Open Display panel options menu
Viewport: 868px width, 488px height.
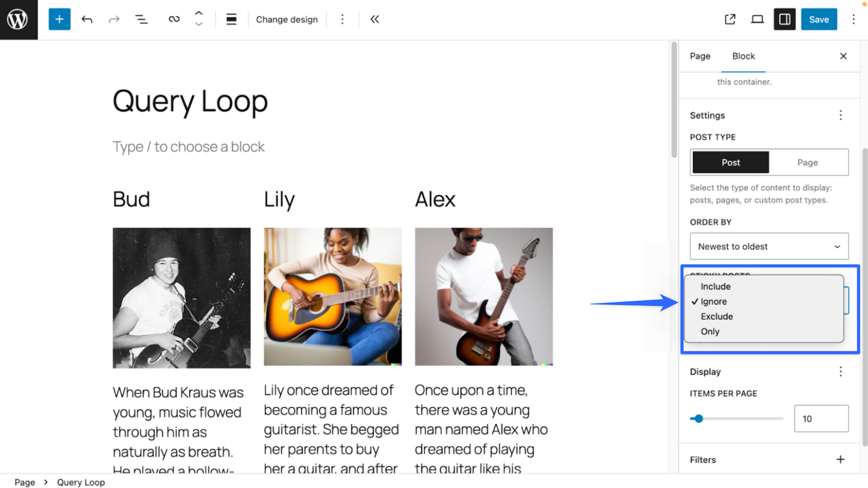click(x=841, y=371)
